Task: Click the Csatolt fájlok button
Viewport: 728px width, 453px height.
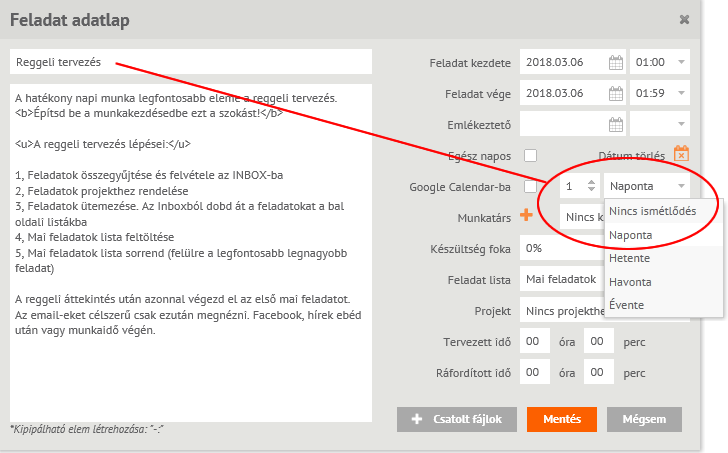Action: pos(457,419)
